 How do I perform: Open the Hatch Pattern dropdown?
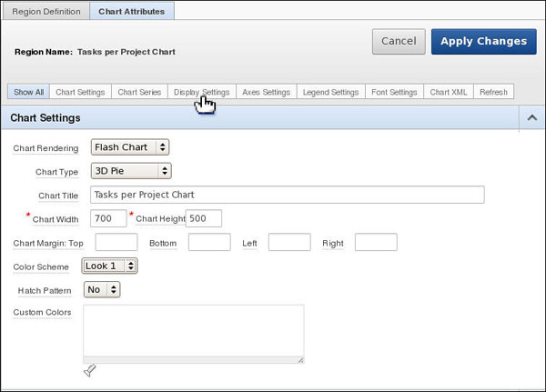pyautogui.click(x=101, y=289)
